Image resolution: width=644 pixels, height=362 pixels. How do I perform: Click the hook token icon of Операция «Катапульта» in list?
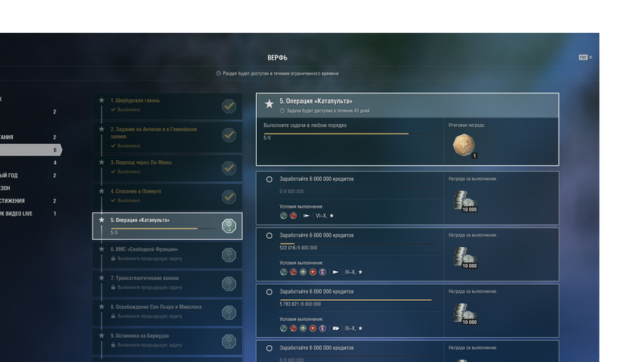[229, 226]
